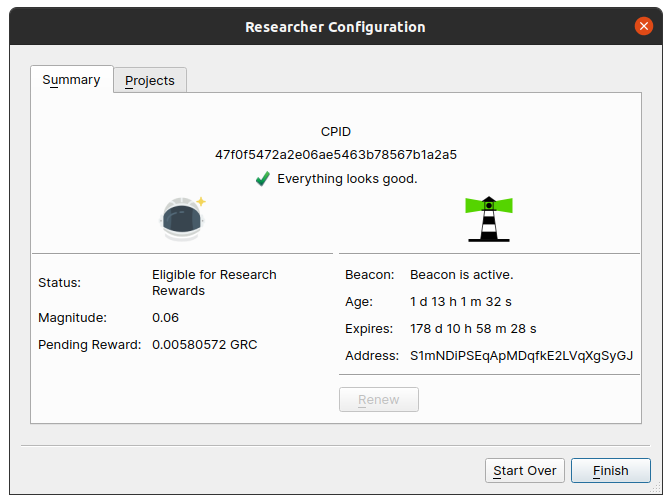This screenshot has width=672, height=504.
Task: Select the Summary tab
Action: point(71,80)
